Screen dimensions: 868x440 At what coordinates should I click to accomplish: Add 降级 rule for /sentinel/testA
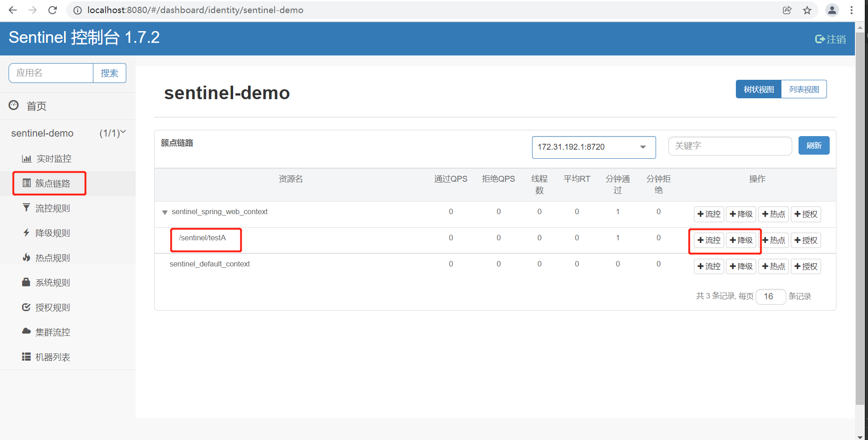pos(741,240)
